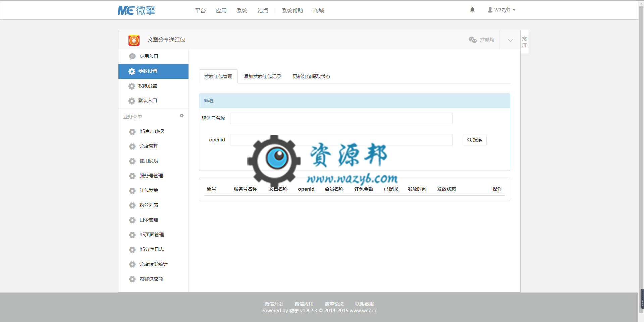
Task: Click the 分店管理 gear icon
Action: [x=132, y=146]
